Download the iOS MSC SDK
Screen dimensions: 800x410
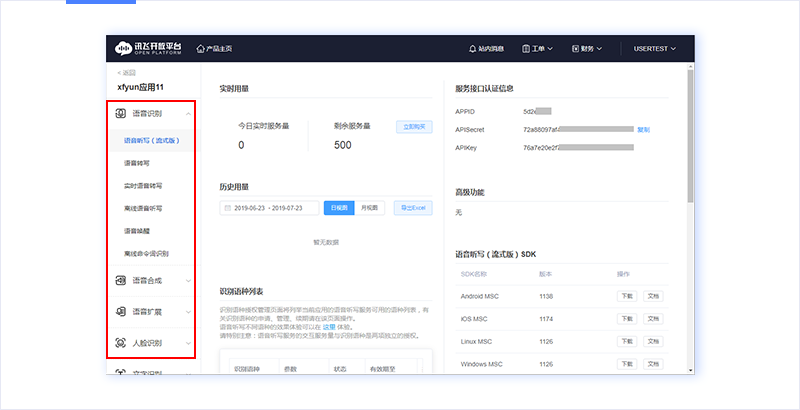point(627,319)
